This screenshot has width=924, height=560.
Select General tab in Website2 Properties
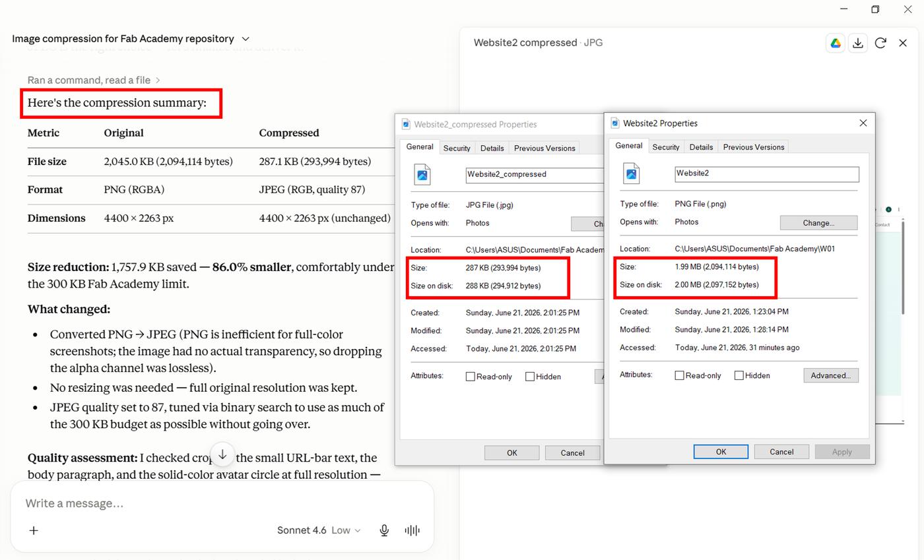[x=628, y=146]
